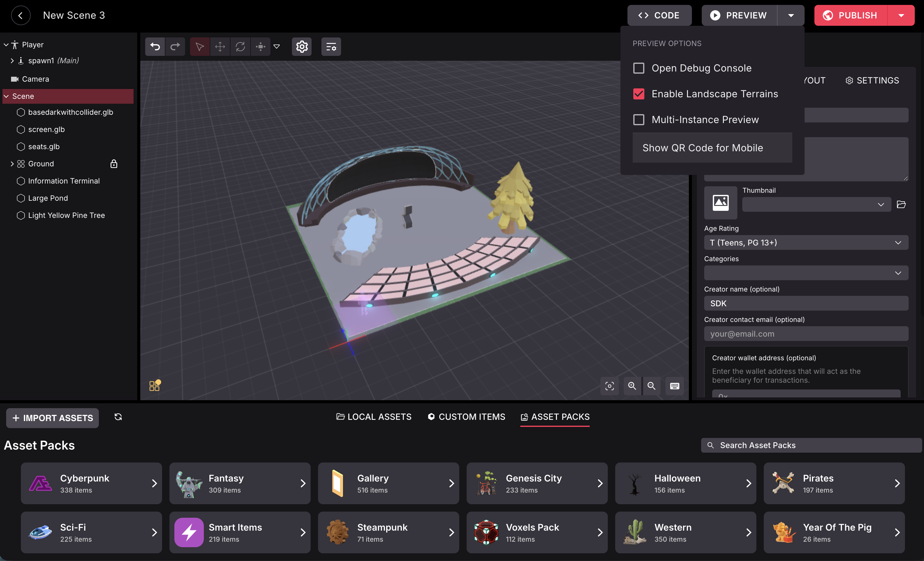
Task: Open the Steampunk asset pack
Action: (389, 532)
